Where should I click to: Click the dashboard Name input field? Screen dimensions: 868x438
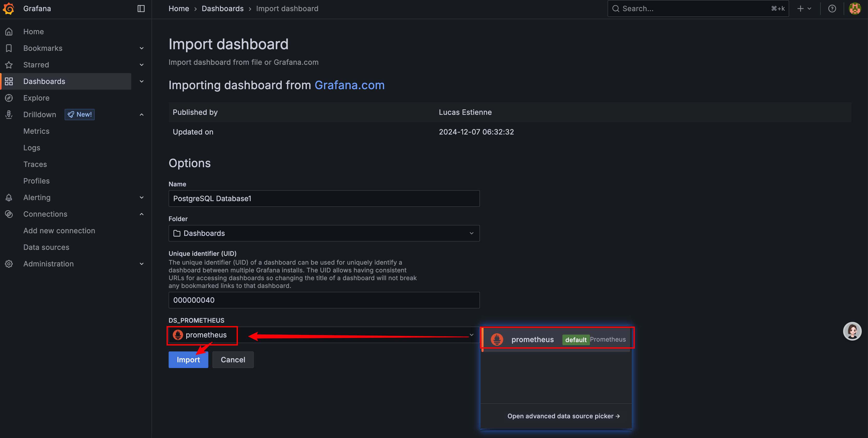[324, 199]
